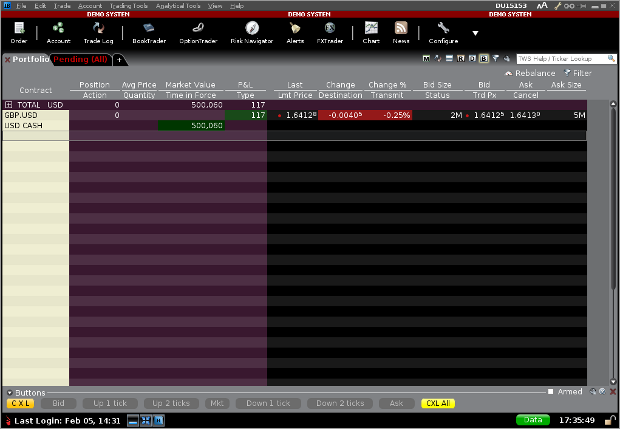
Task: Open the Trade menu
Action: (62, 6)
